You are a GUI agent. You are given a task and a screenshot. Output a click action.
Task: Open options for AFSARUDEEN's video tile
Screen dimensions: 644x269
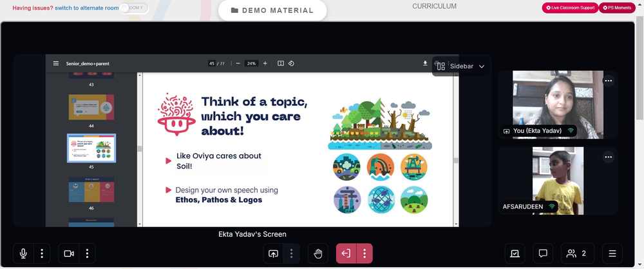point(609,157)
